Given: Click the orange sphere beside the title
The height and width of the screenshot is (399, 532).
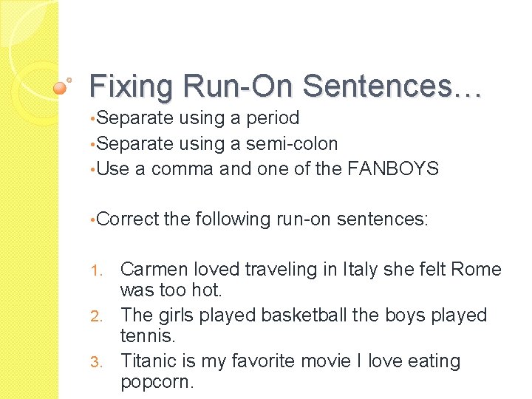Looking at the screenshot, I should pos(60,88).
